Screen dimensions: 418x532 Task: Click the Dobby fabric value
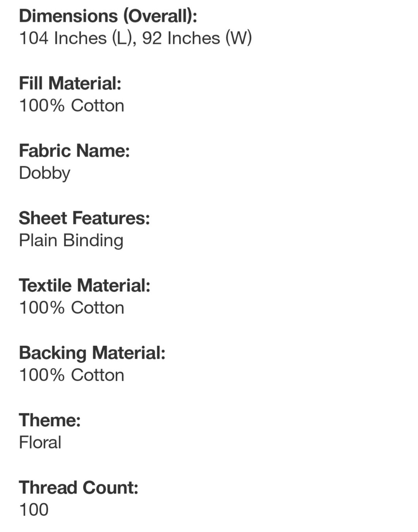pos(45,174)
